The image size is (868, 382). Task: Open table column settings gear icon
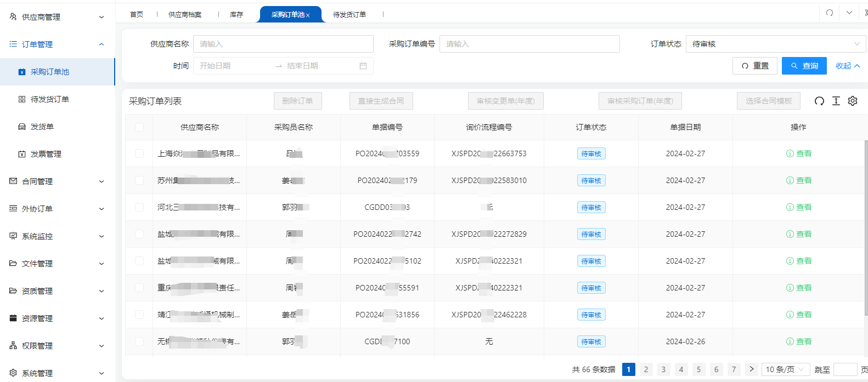coord(852,101)
